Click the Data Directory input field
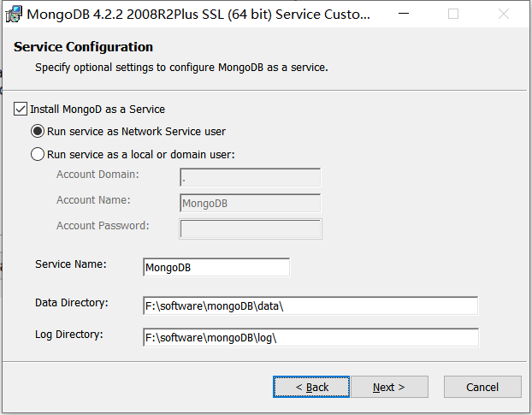 click(310, 305)
